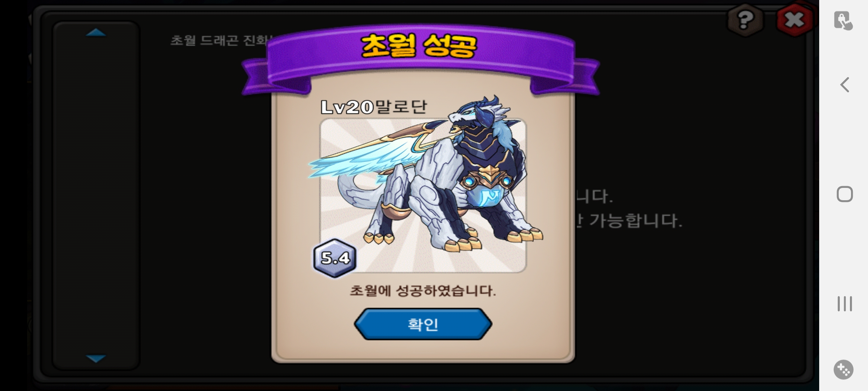Open the question mark help icon

[745, 20]
